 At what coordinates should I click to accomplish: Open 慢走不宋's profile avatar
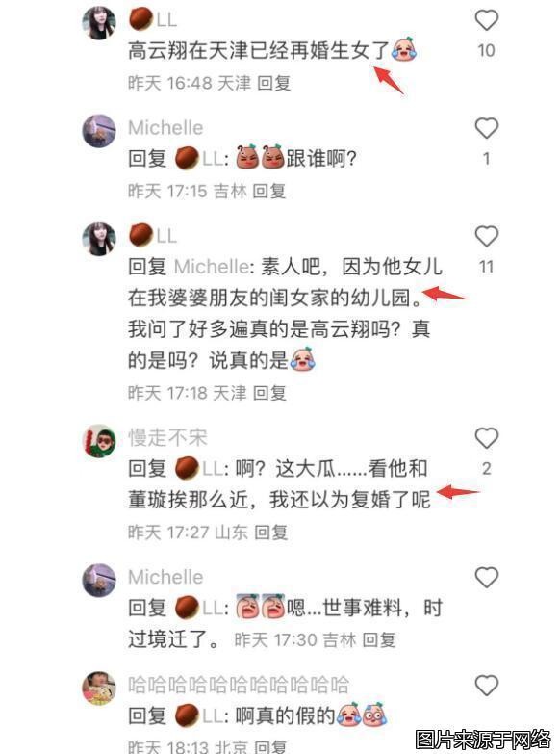pyautogui.click(x=99, y=440)
